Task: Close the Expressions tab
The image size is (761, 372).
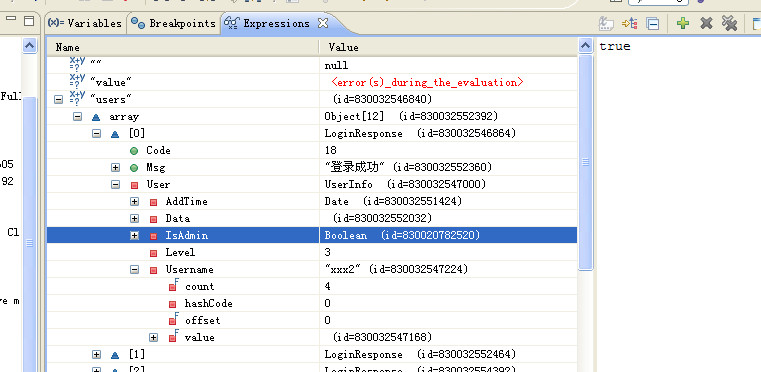Action: click(323, 23)
